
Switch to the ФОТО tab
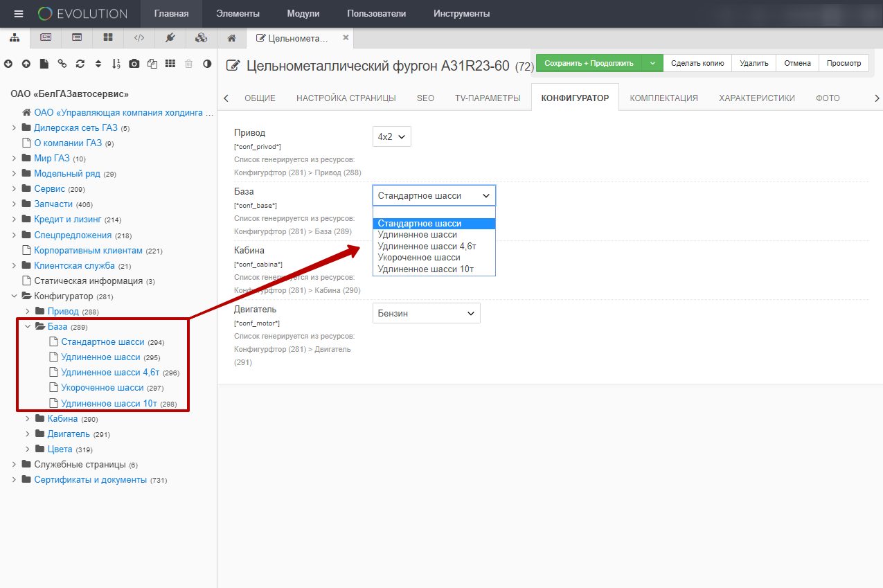pyautogui.click(x=828, y=98)
